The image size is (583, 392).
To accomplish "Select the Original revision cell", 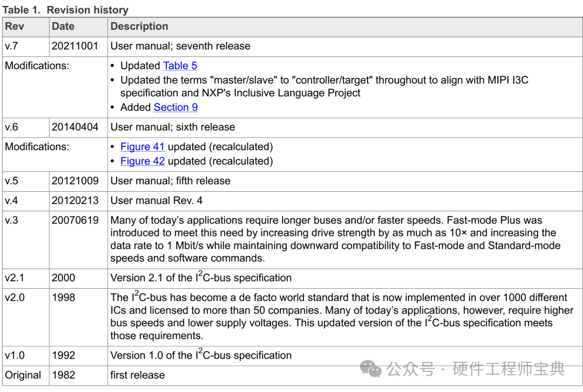I will (x=26, y=375).
